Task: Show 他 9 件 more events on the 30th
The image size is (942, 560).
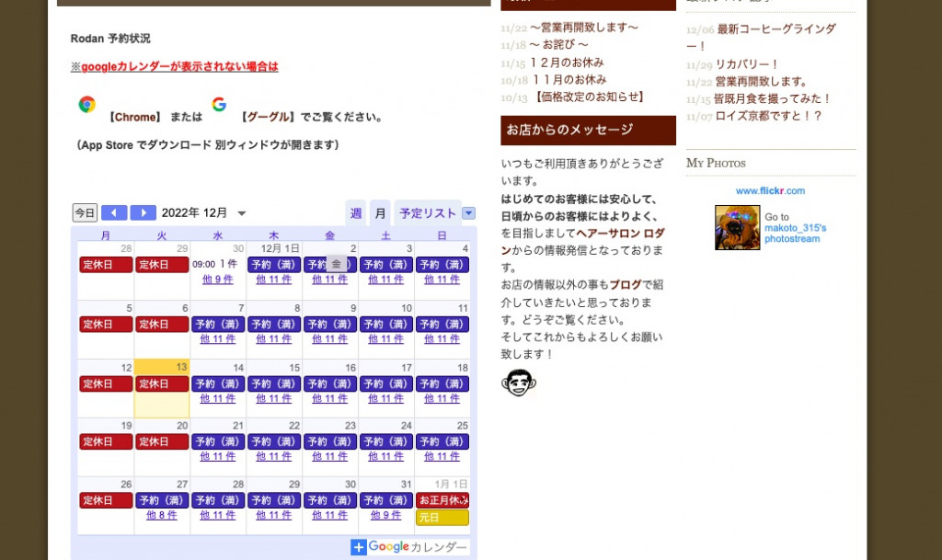Action: click(217, 280)
